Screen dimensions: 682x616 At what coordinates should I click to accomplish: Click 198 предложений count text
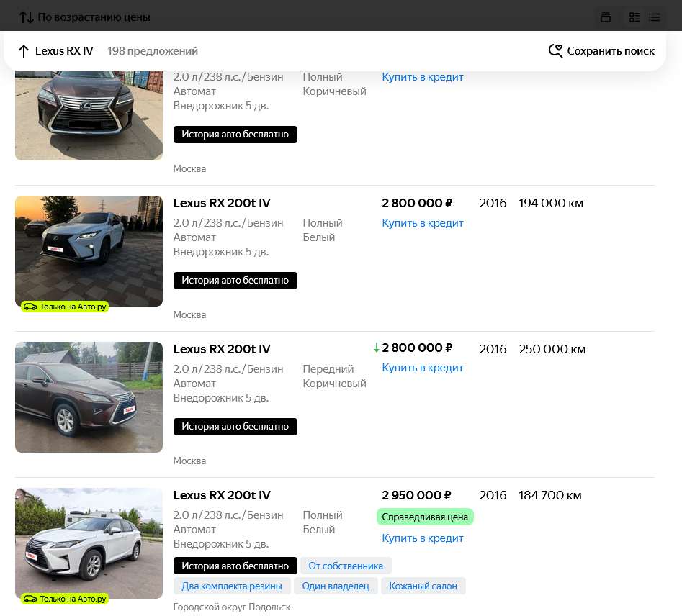153,51
